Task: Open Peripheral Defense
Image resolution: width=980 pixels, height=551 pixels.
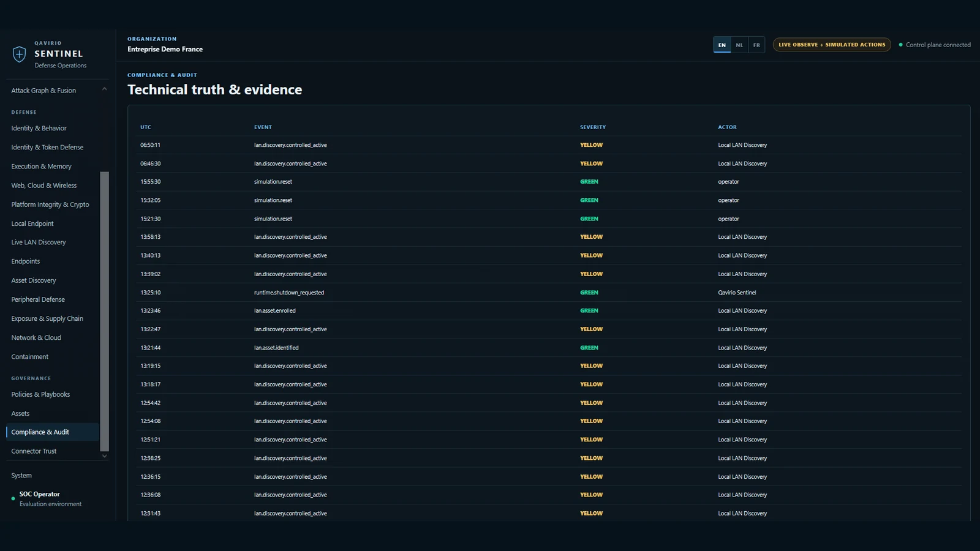Action: (38, 299)
